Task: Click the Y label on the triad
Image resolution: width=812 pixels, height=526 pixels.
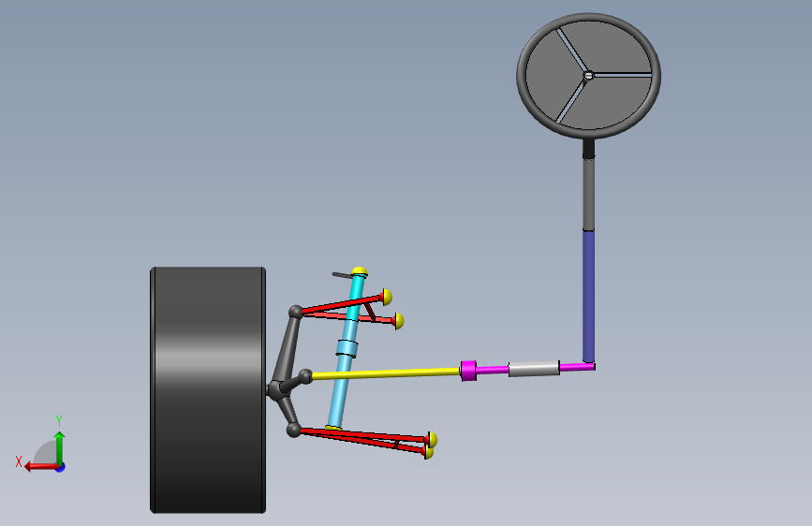Action: pyautogui.click(x=59, y=421)
